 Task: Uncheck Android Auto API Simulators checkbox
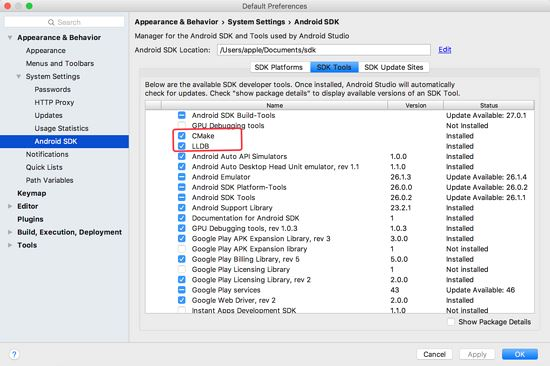182,156
